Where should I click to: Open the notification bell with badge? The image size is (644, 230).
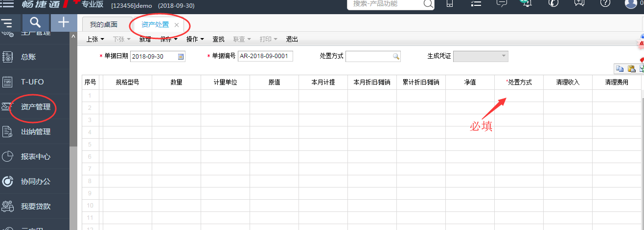tap(526, 3)
